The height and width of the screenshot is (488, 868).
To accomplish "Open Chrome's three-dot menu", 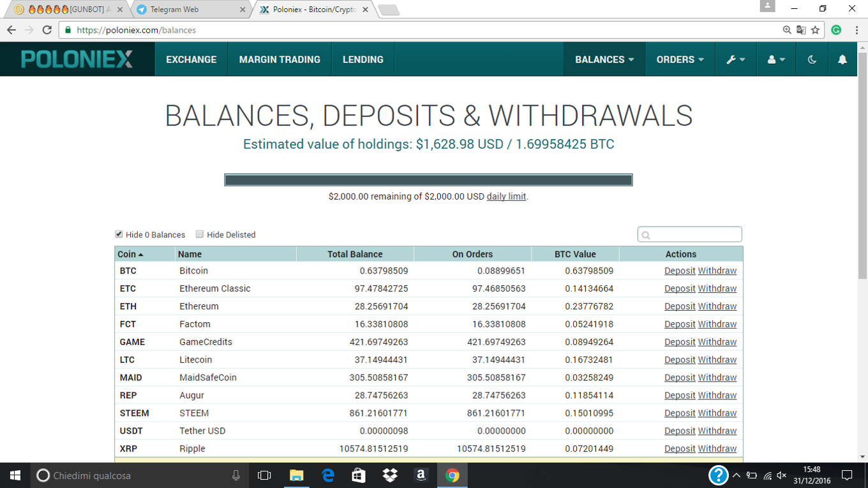I will pyautogui.click(x=855, y=30).
